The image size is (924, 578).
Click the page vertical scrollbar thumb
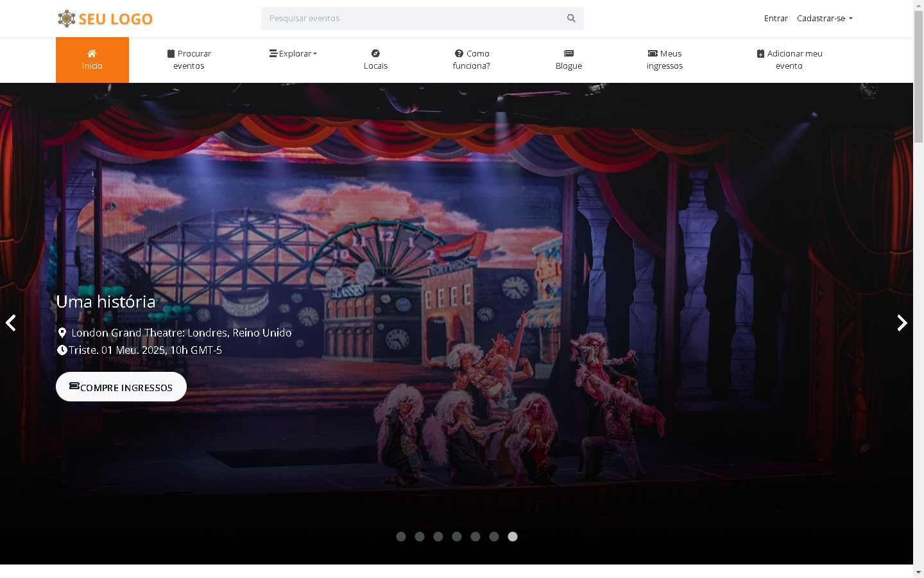tap(918, 77)
